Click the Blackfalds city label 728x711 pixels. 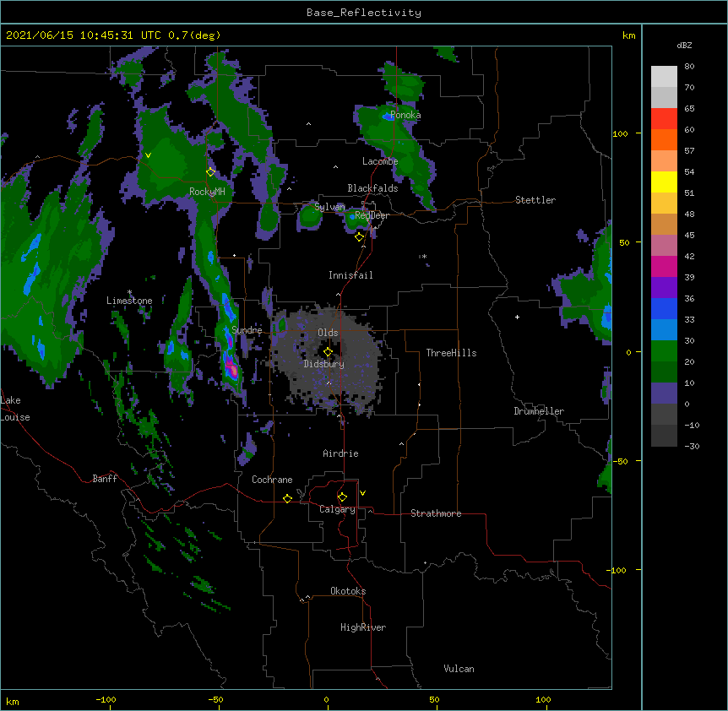click(x=372, y=188)
